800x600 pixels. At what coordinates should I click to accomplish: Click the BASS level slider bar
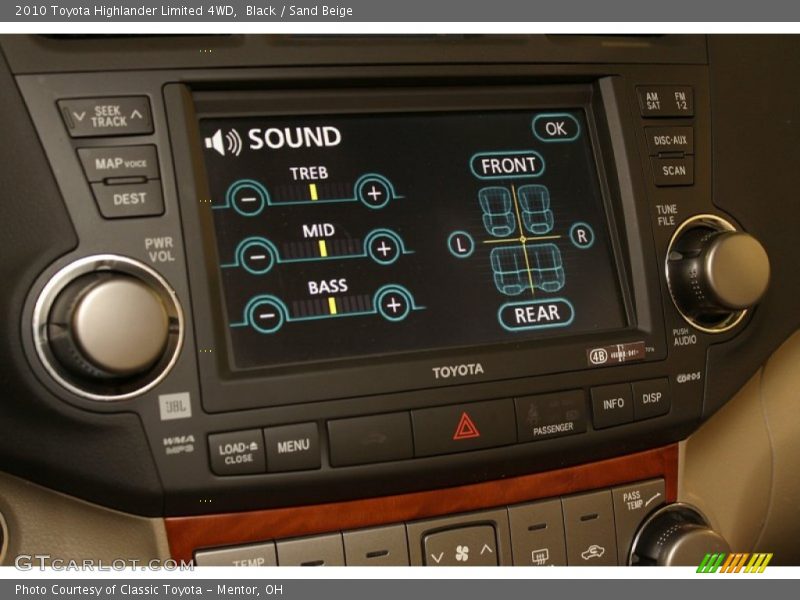[329, 305]
